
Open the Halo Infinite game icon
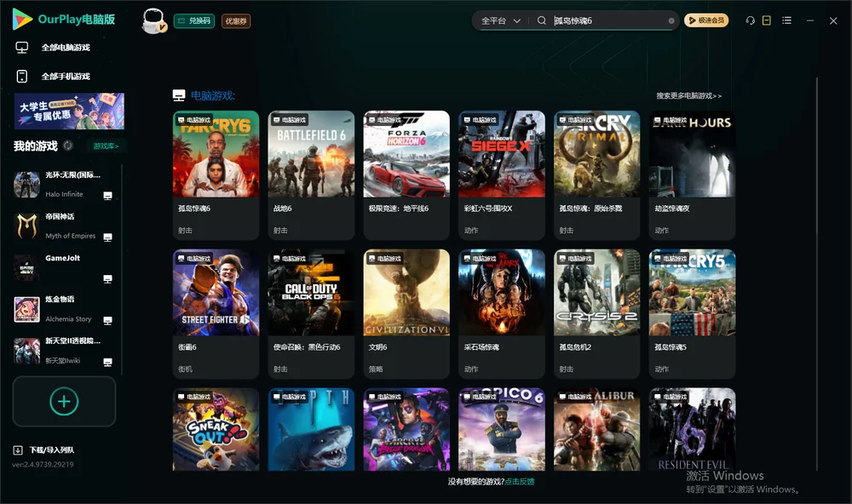click(26, 185)
